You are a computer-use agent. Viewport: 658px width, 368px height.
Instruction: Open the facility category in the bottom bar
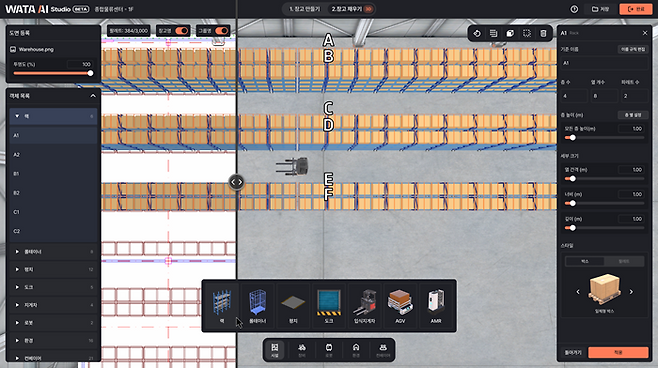coord(274,350)
